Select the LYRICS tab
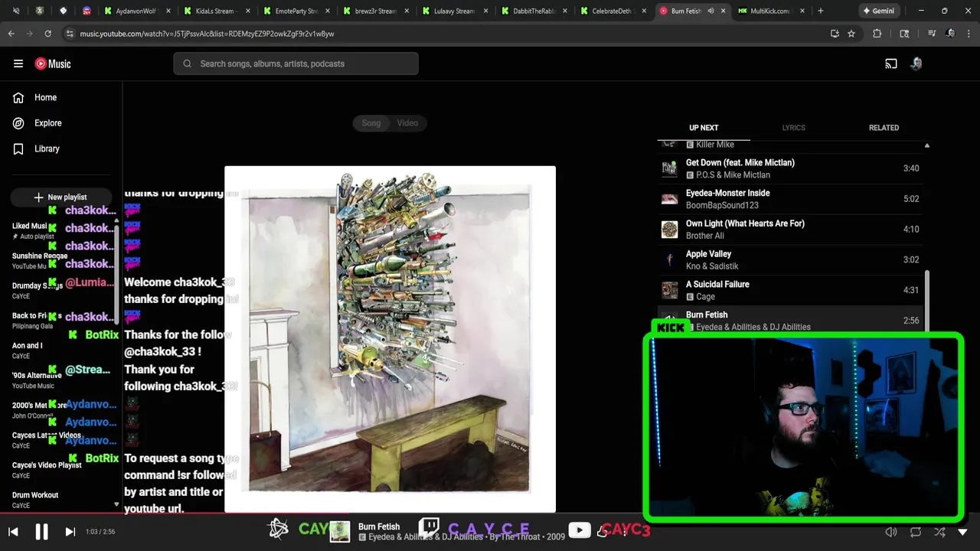This screenshot has height=551, width=980. (x=794, y=128)
